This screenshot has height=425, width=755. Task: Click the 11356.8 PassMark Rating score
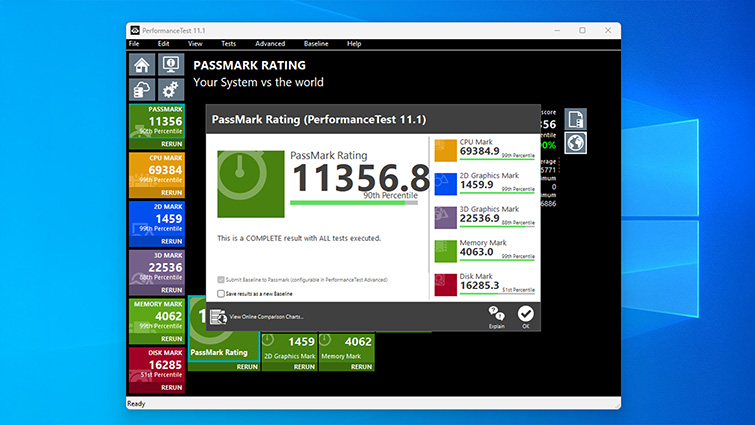[x=361, y=178]
